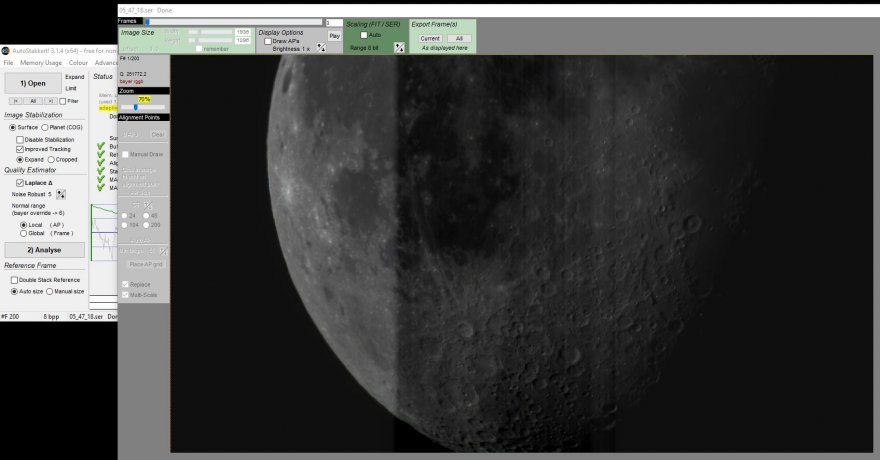
Task: Choose the Cropped radio option
Action: pyautogui.click(x=51, y=159)
